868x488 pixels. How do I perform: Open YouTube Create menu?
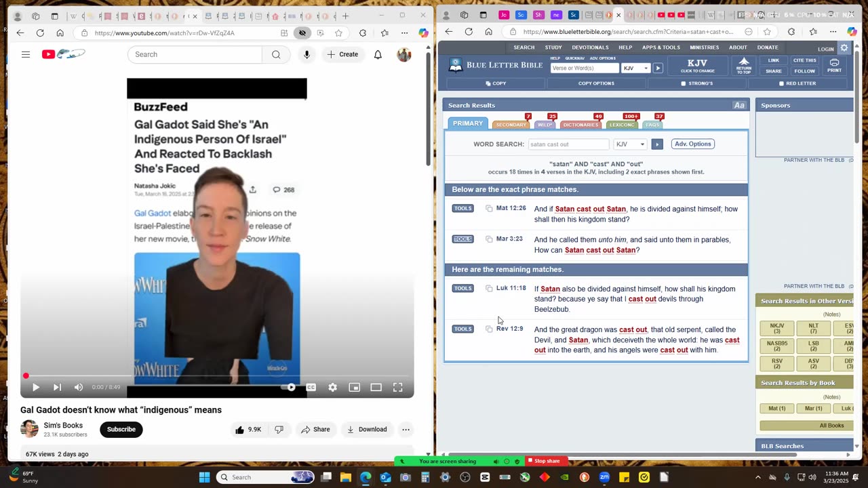342,54
